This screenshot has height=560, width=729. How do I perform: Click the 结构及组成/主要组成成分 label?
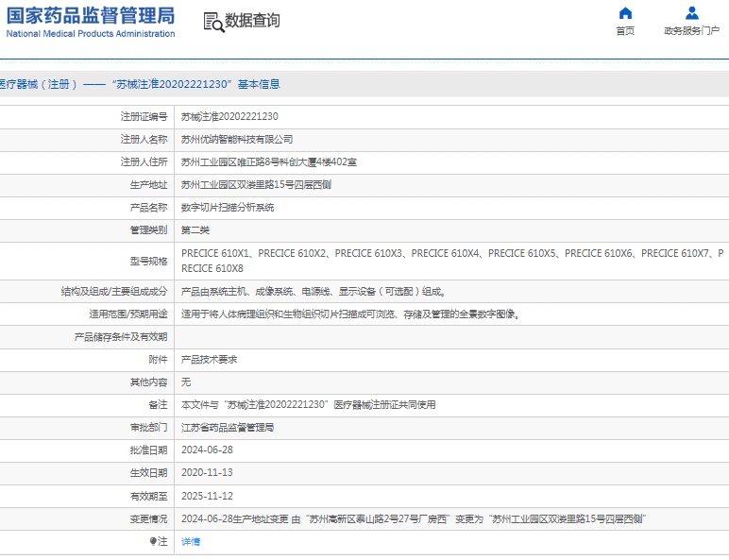click(x=114, y=292)
